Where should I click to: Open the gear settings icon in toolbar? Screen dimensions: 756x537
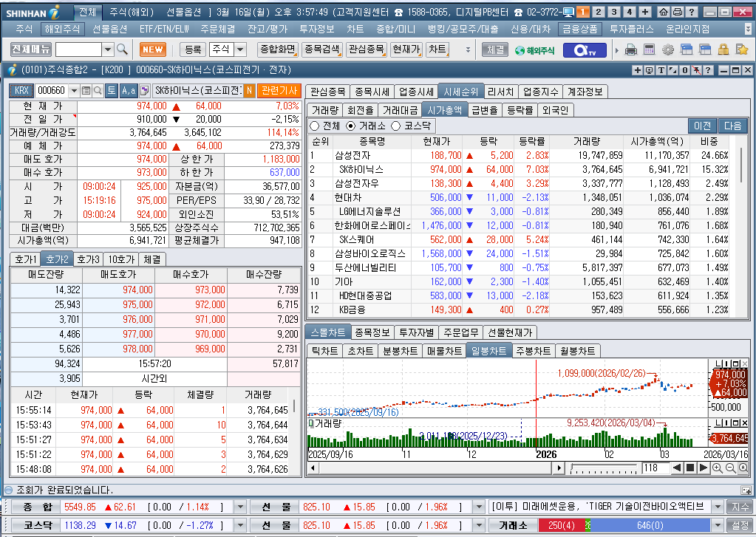[x=668, y=49]
